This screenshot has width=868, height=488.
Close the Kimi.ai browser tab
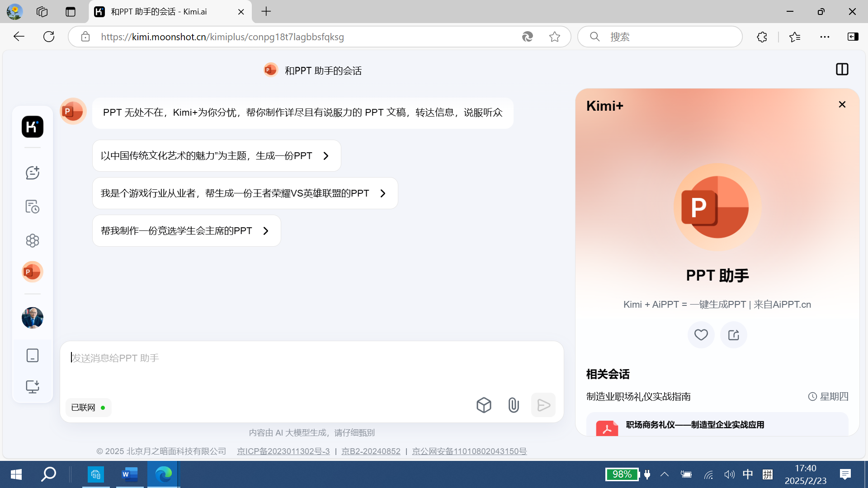point(241,12)
